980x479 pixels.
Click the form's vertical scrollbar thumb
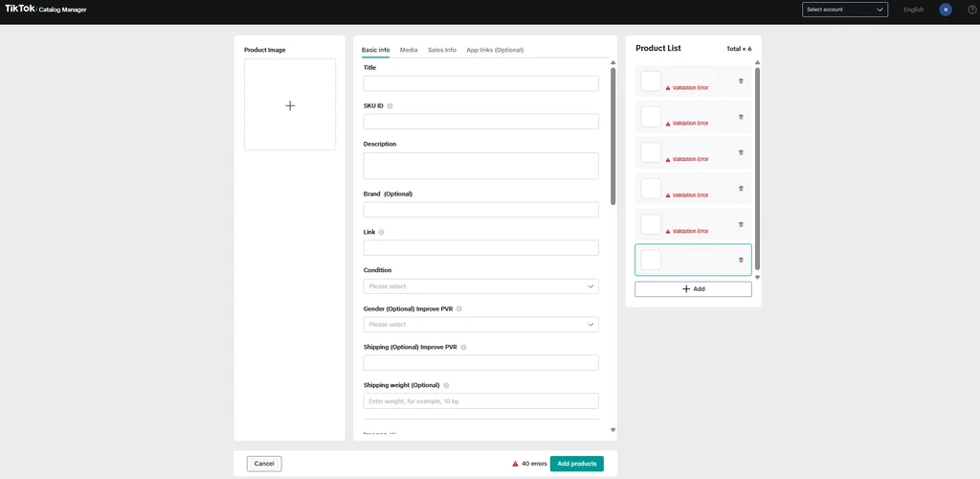[x=613, y=136]
